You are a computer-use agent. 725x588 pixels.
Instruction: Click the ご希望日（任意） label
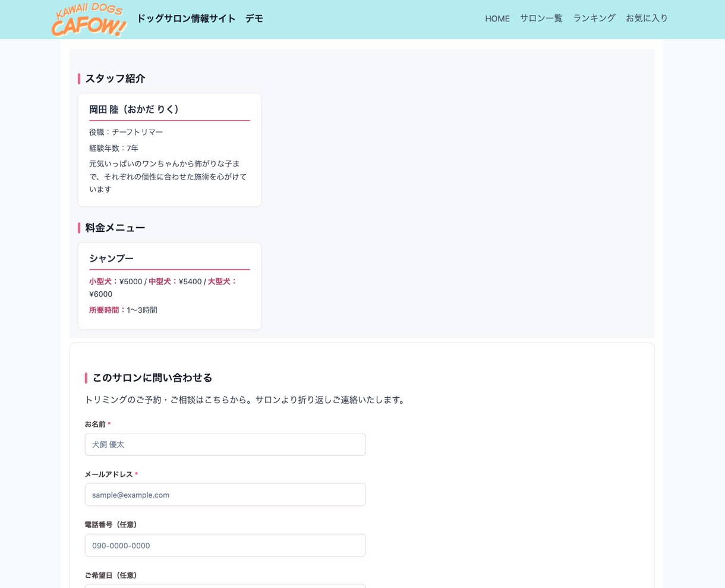click(x=111, y=576)
